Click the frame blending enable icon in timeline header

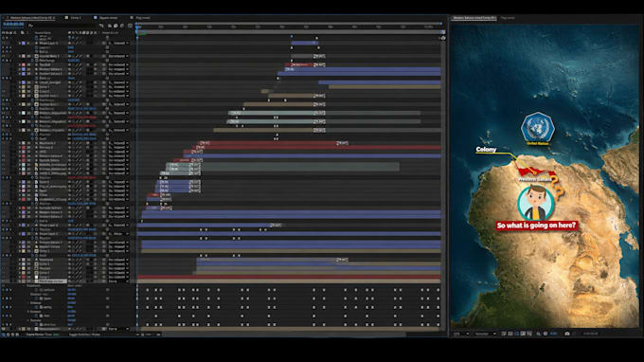[x=116, y=26]
